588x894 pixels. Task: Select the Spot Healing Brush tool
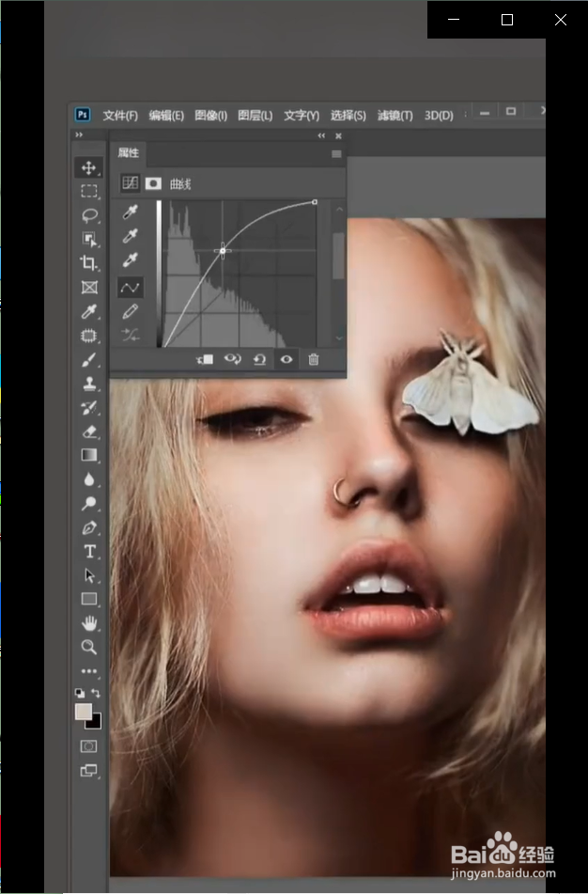click(89, 336)
